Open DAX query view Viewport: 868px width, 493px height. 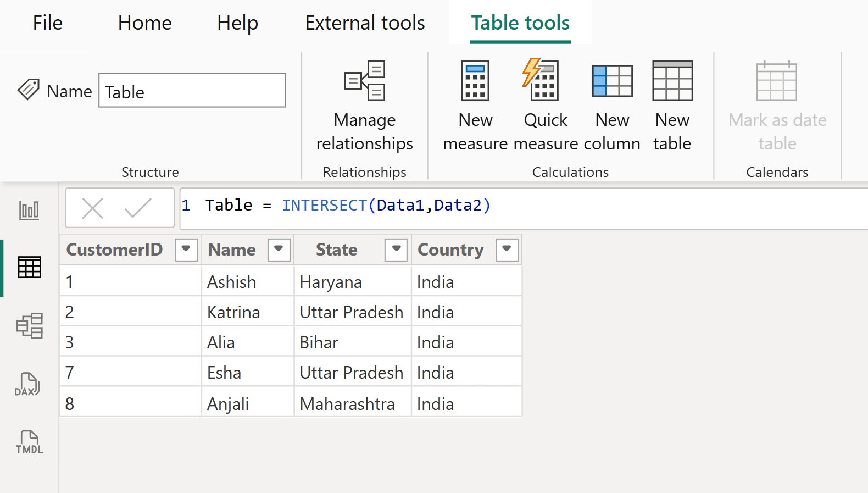click(27, 384)
